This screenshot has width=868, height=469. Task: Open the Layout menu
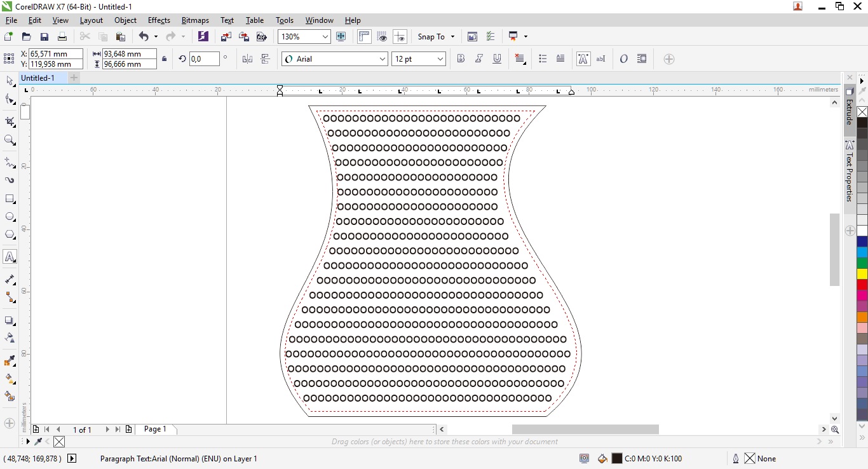click(91, 20)
